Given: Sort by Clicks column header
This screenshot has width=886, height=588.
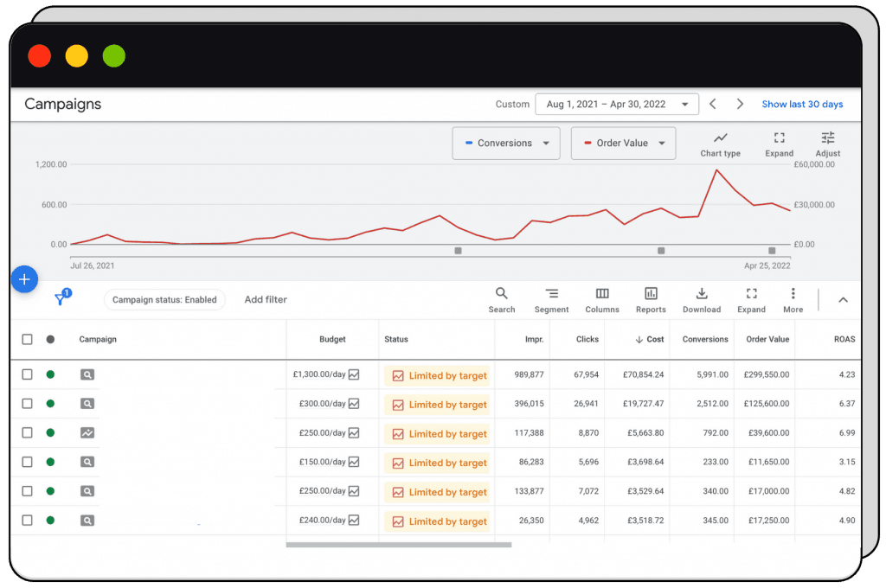Looking at the screenshot, I should click(587, 340).
